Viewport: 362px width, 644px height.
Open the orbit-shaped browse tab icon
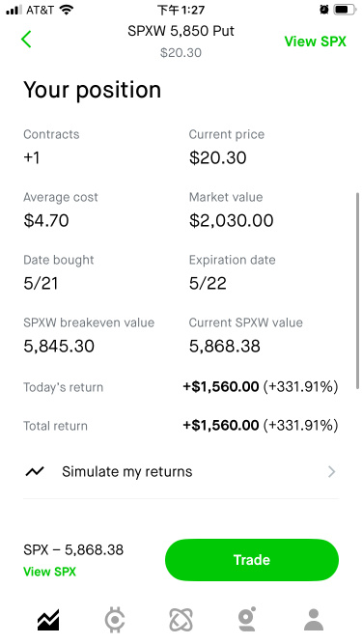[181, 620]
